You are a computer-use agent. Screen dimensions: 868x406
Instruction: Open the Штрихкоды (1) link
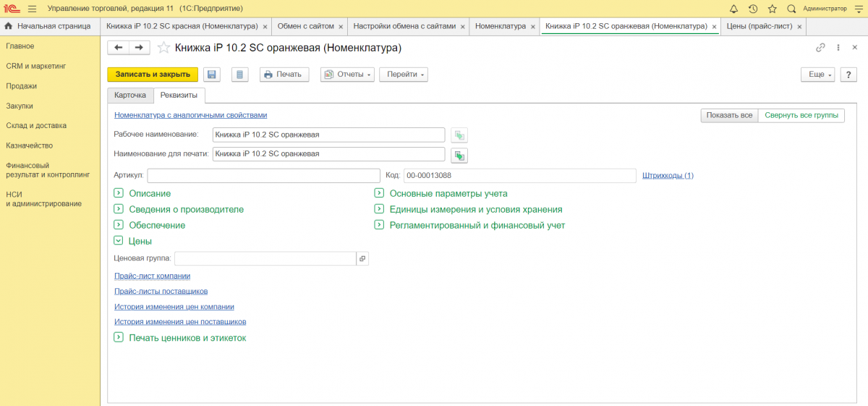668,175
